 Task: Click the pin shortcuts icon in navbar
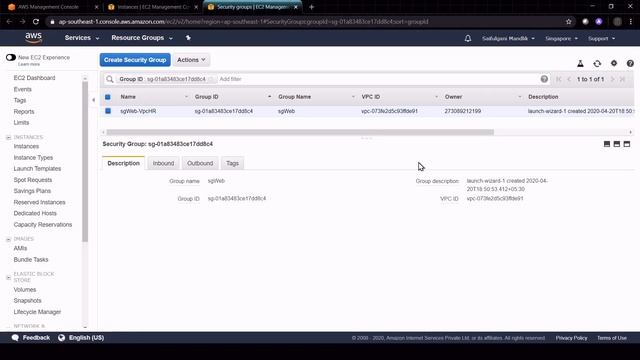188,38
